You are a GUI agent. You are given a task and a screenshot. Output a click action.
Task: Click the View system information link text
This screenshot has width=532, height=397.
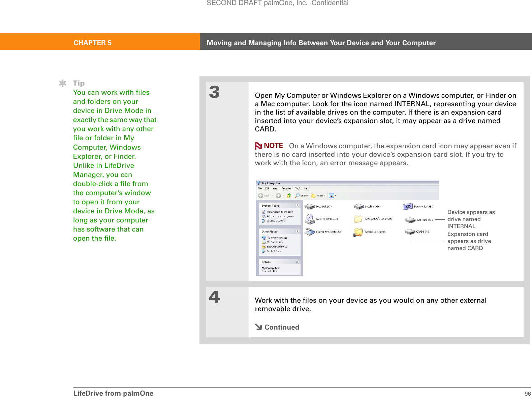[x=280, y=212]
